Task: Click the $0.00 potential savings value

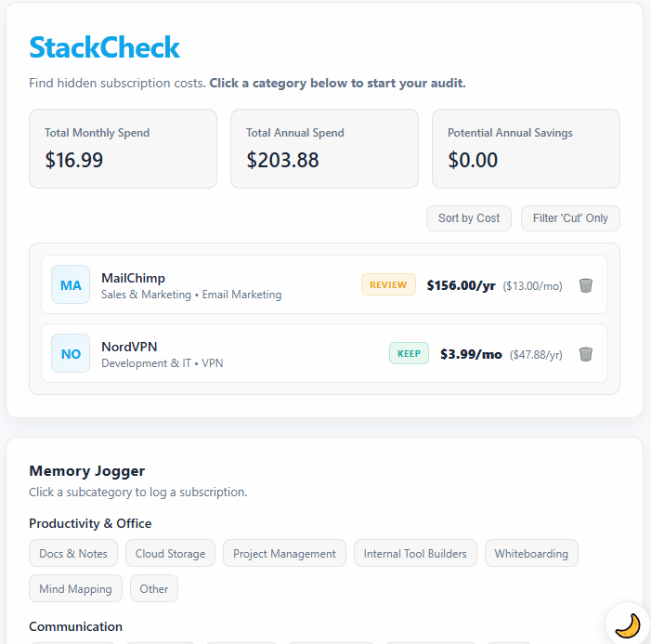Action: (473, 160)
